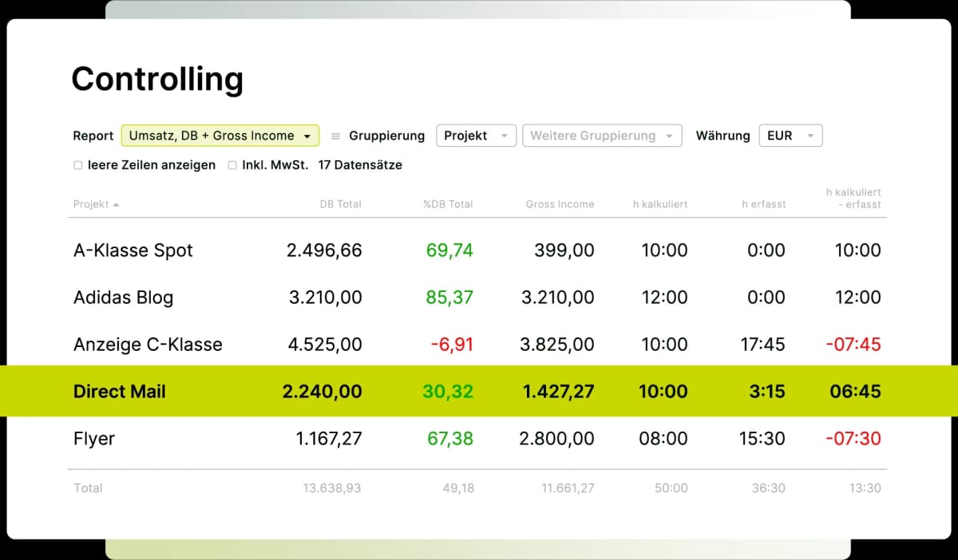This screenshot has width=958, height=560.
Task: Open the Adidas Blog project
Action: tap(123, 298)
